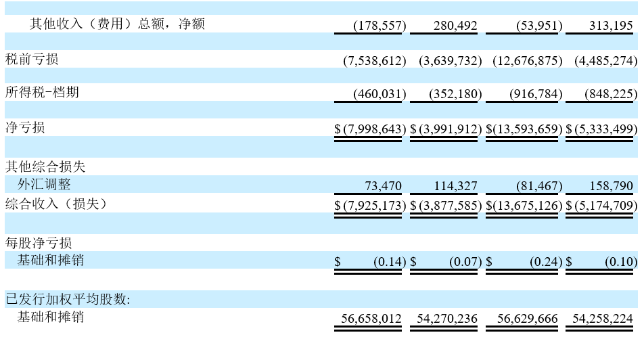644x337 pixels.
Task: Click the share count 54,258,224
Action: [x=602, y=319]
